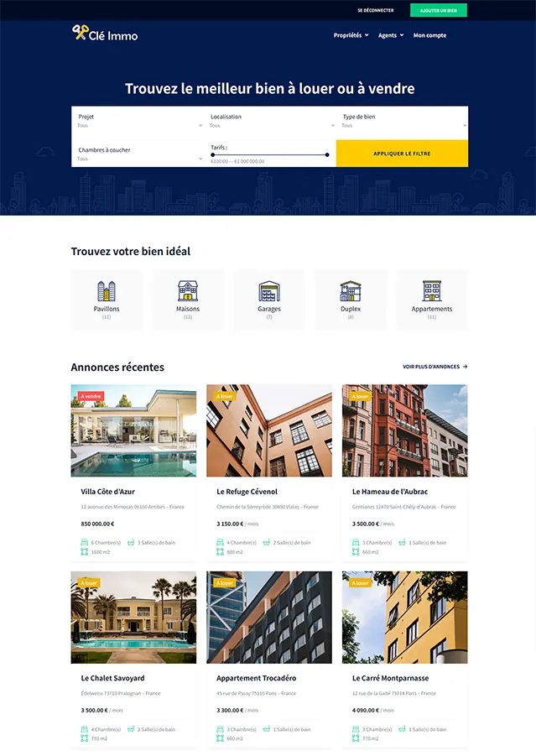Screen dimensions: 536x756
Task: Click the 850 000.00 € price
Action: point(97,524)
